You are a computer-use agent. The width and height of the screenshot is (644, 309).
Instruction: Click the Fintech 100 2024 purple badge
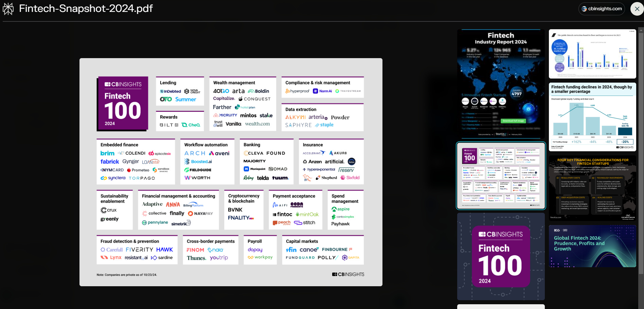tap(123, 103)
